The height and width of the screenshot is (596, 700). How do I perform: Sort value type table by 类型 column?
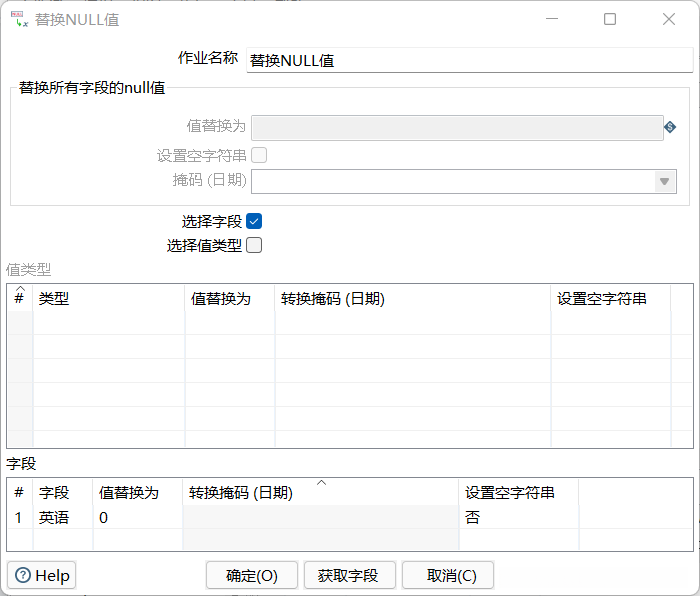[108, 298]
